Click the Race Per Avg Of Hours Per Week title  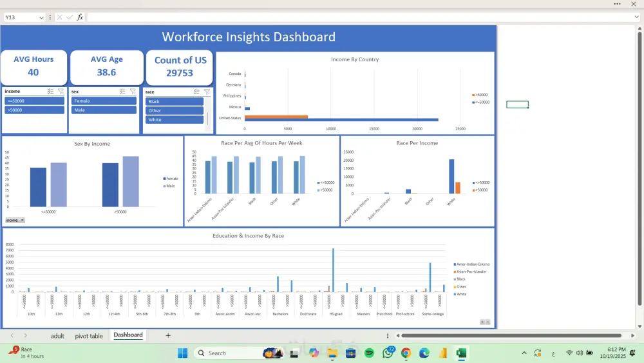(x=261, y=143)
